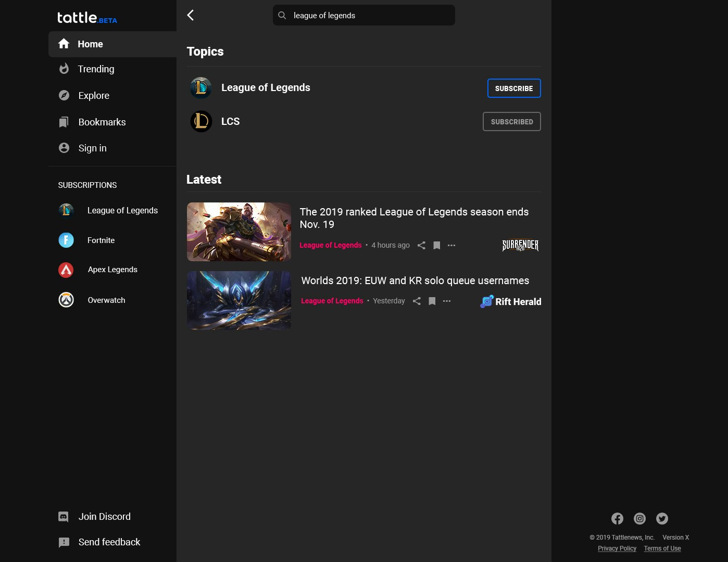Click League of Legends tag on ranked article
The image size is (728, 562).
click(330, 245)
